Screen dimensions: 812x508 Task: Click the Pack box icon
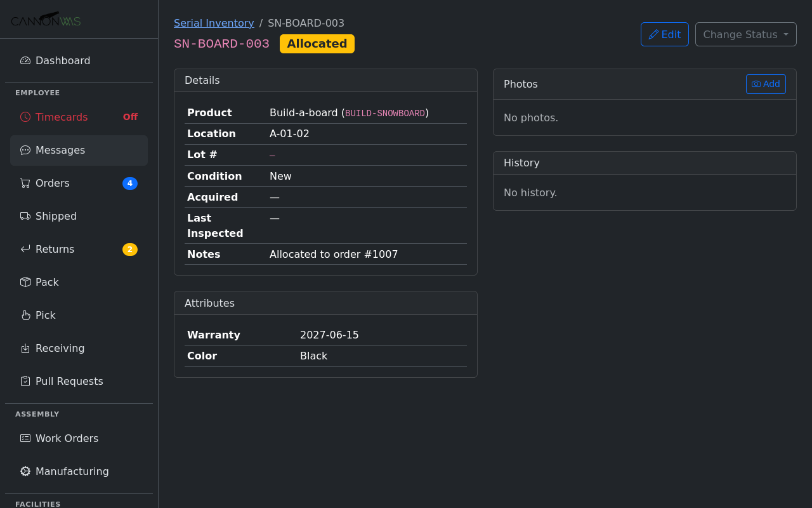pyautogui.click(x=25, y=282)
